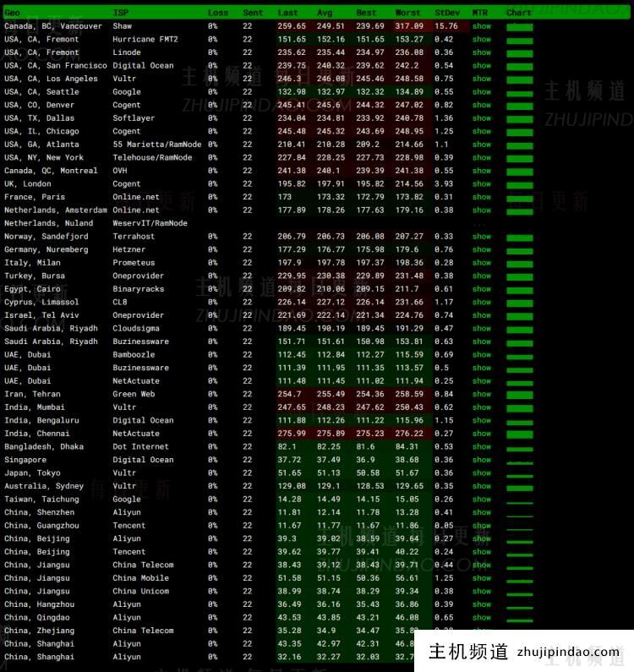Open MTR show link for Hurricane FMT2 row

point(481,40)
